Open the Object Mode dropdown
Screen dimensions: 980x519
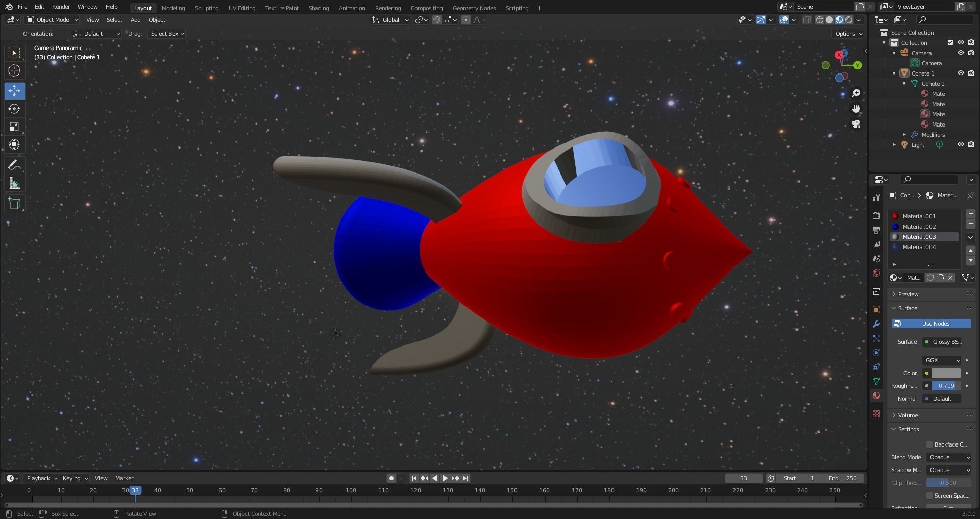[51, 20]
